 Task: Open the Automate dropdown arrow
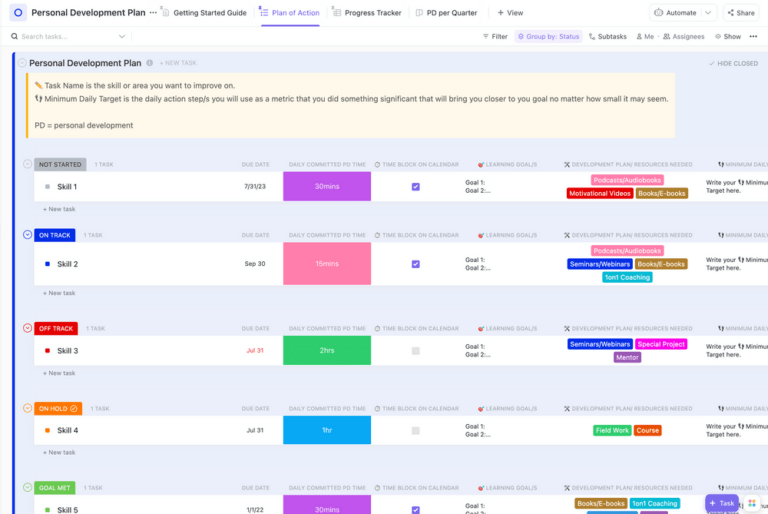[708, 13]
